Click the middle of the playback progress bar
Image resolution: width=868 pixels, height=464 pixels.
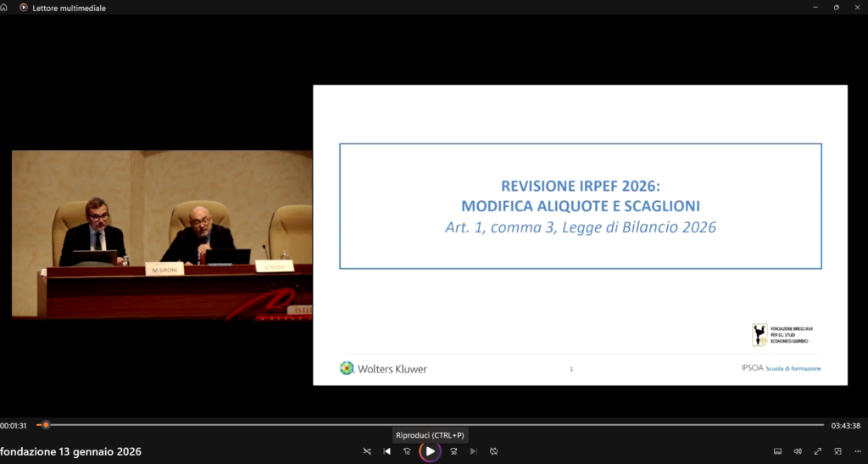pyautogui.click(x=432, y=425)
